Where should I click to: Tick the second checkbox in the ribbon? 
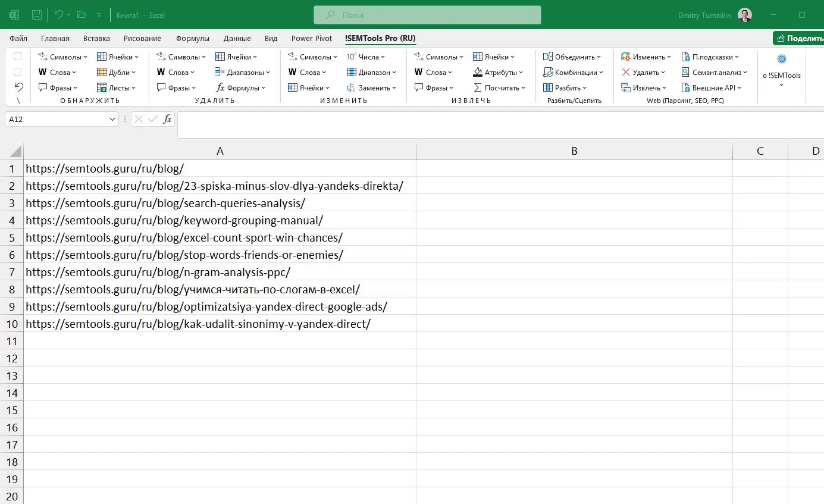(x=17, y=72)
